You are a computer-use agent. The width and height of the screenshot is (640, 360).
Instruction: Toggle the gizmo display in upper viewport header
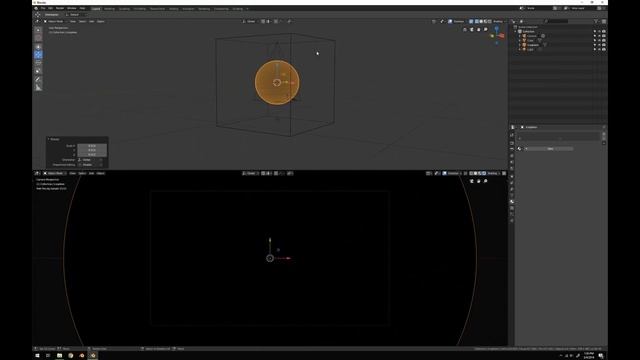point(442,21)
